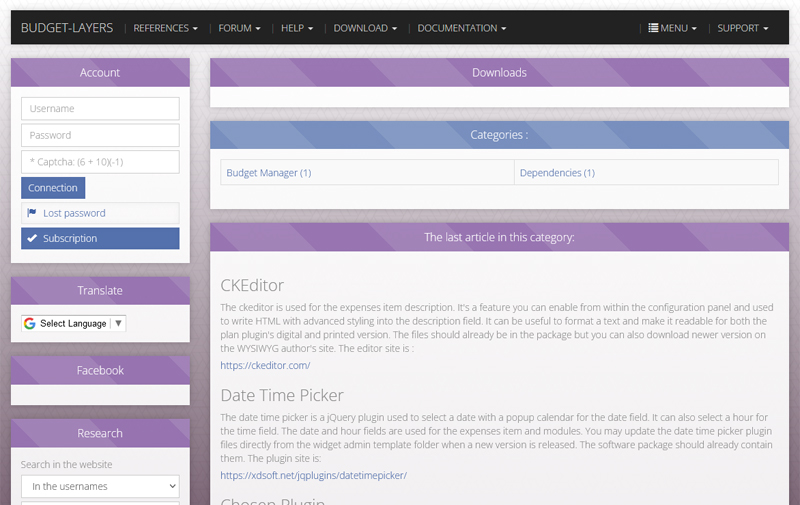The image size is (800, 505).
Task: Click the CKEditor article heading
Action: (x=252, y=285)
